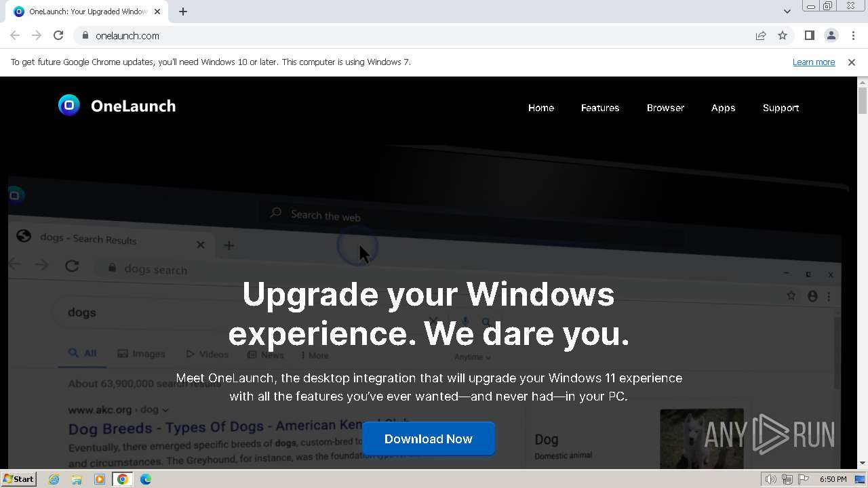Click the 6:50 PM system clock
Image resolution: width=868 pixels, height=488 pixels.
(x=833, y=479)
